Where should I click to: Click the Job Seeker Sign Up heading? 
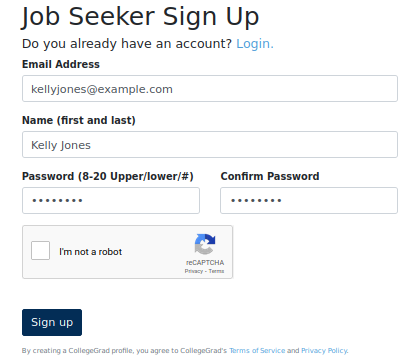[140, 17]
